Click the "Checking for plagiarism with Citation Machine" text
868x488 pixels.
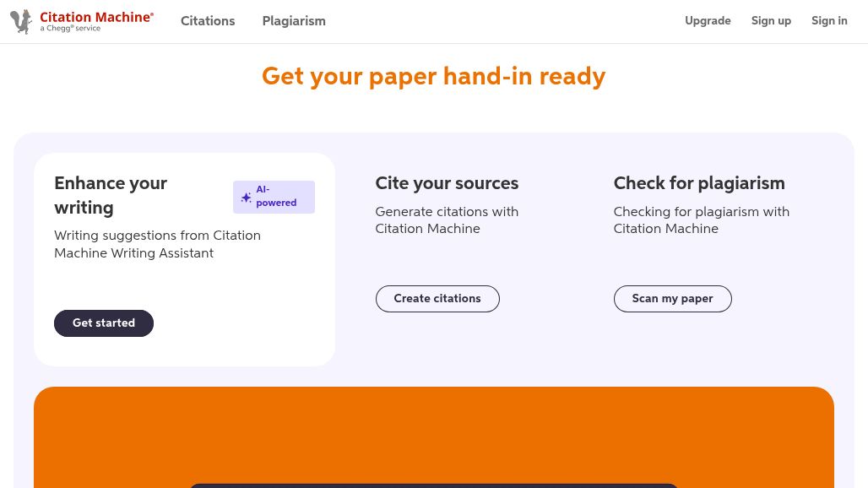702,220
